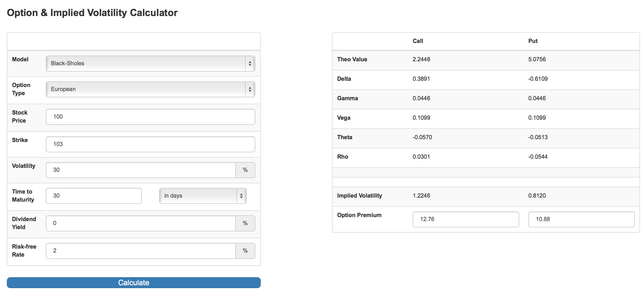Click the percent symbol beside Dividend Yield
Screen dimensions: 644x299
(245, 223)
